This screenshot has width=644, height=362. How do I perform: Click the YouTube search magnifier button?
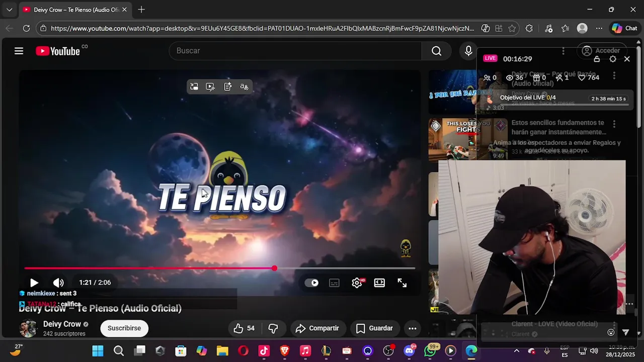click(436, 51)
